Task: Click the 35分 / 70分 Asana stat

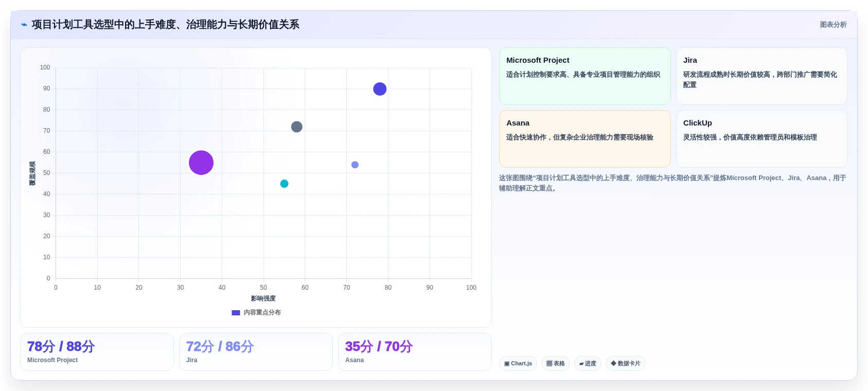Action: 415,352
